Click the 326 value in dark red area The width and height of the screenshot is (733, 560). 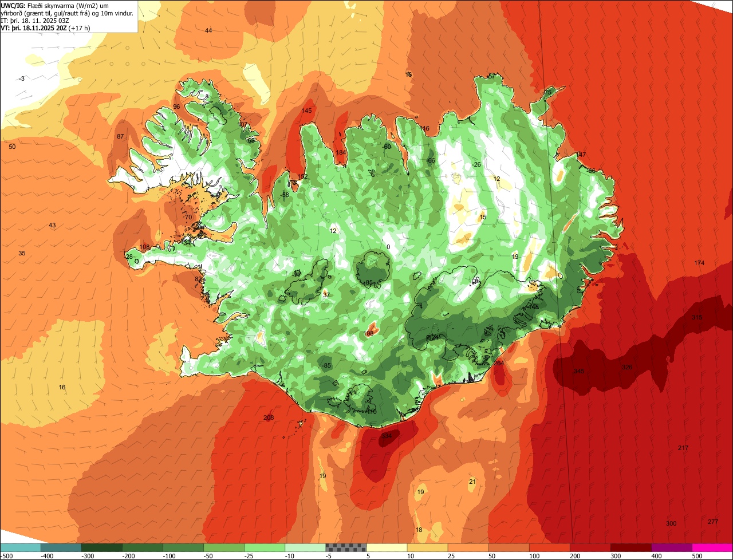coord(627,367)
